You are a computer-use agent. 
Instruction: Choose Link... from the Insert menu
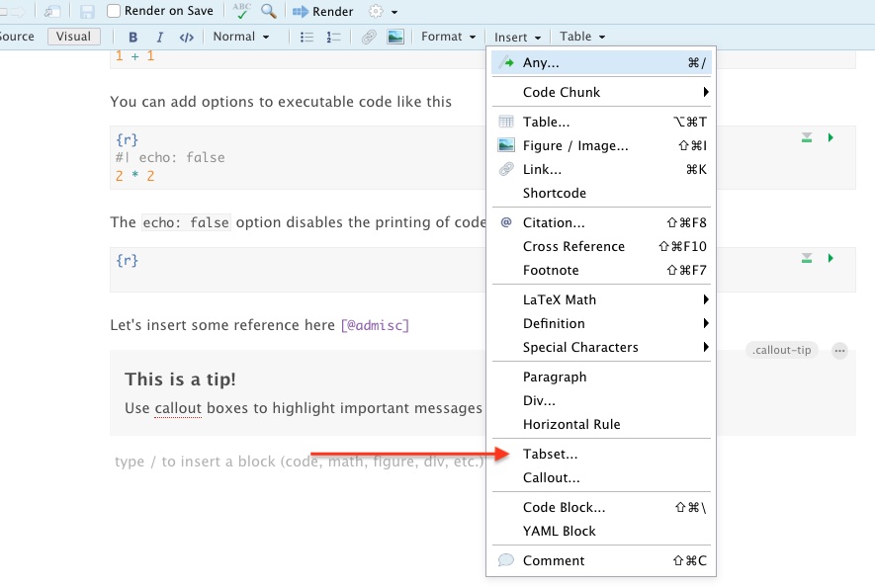click(x=601, y=169)
